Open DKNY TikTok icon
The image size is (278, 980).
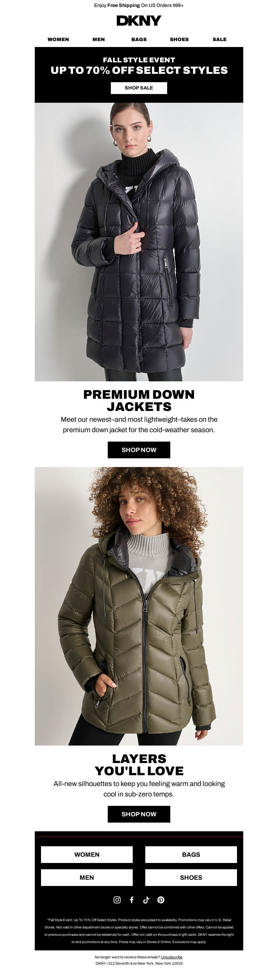[146, 900]
